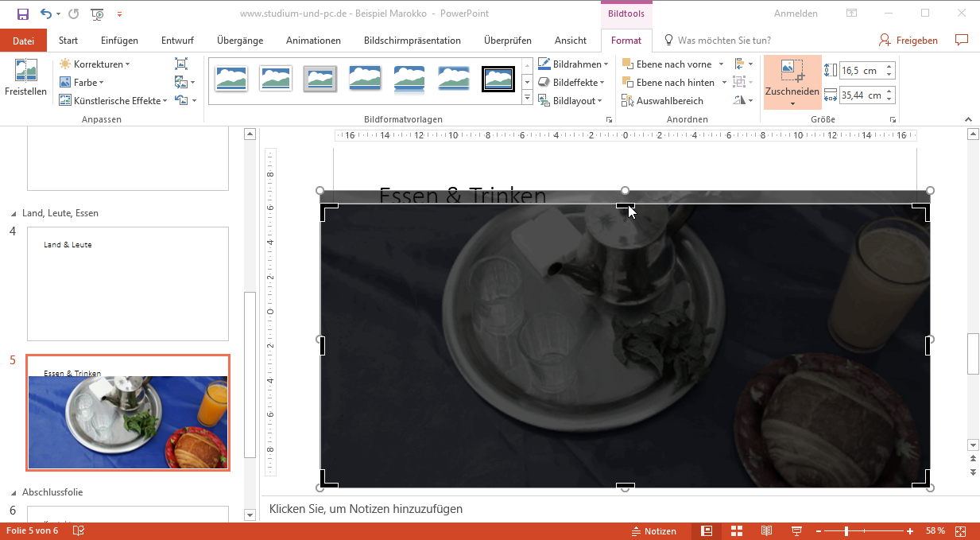This screenshot has width=980, height=540.
Task: Click the zoom in plus button
Action: pyautogui.click(x=910, y=531)
